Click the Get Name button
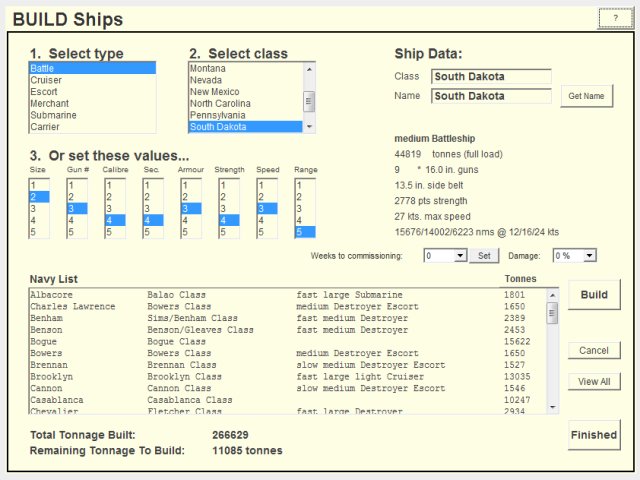Screen dimensions: 640x480 586,96
